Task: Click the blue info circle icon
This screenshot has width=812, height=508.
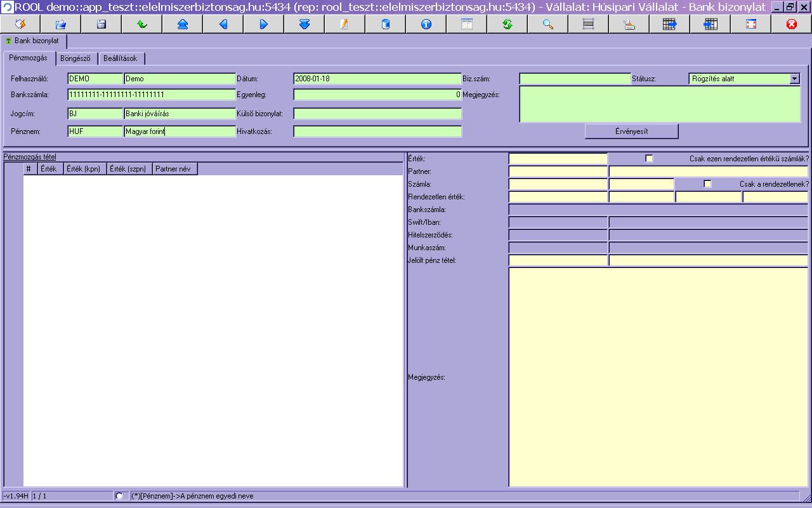Action: tap(426, 24)
